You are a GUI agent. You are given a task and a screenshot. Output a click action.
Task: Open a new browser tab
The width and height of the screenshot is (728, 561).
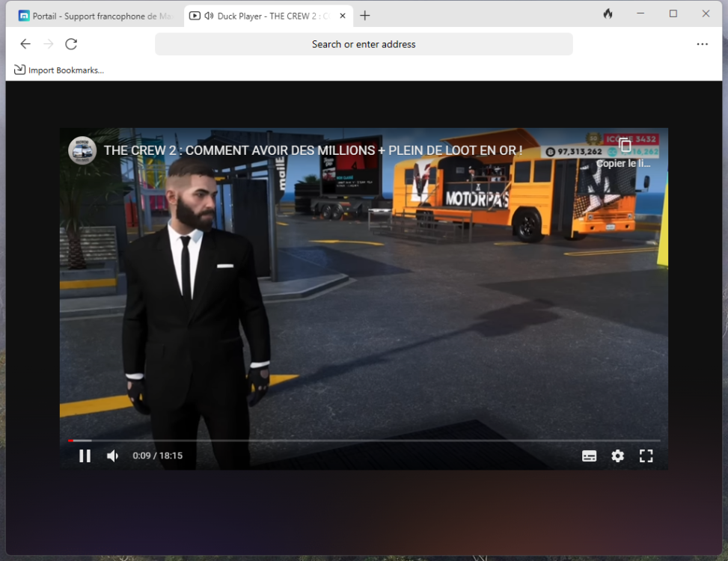click(365, 16)
